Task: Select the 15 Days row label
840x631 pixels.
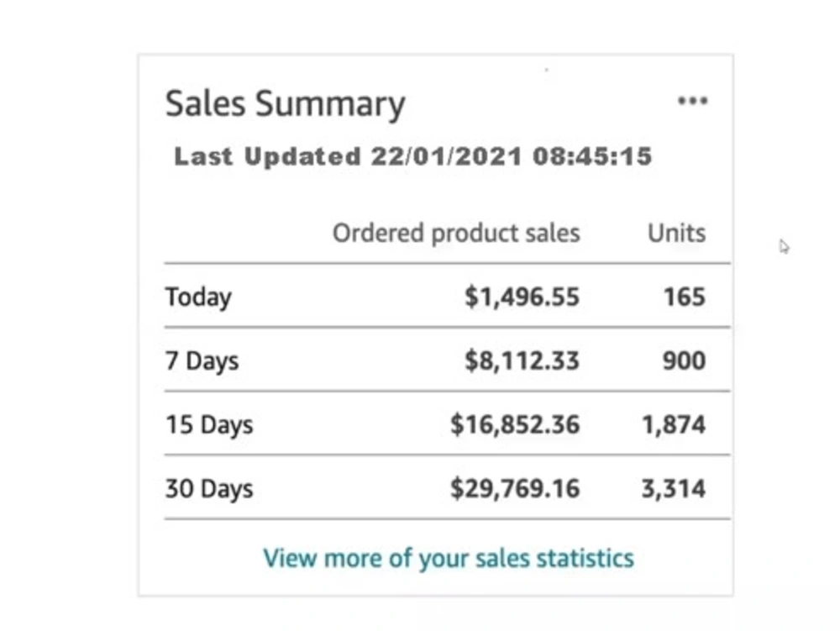Action: 209,425
